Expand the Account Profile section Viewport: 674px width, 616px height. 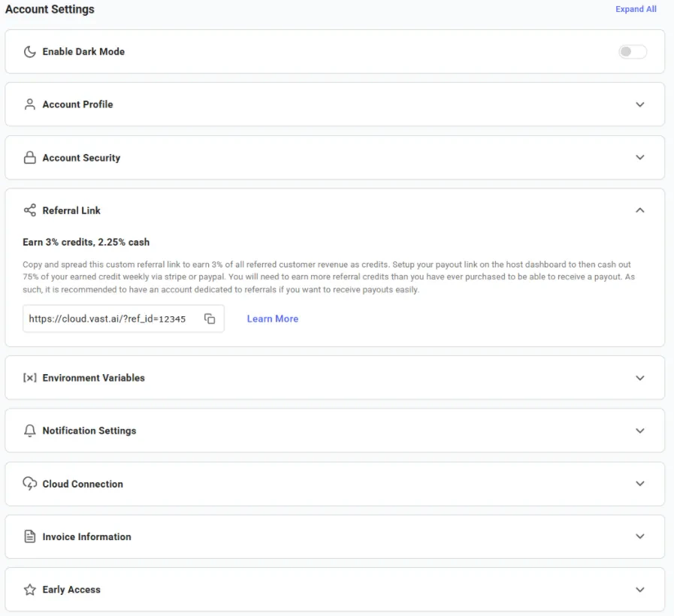(640, 104)
